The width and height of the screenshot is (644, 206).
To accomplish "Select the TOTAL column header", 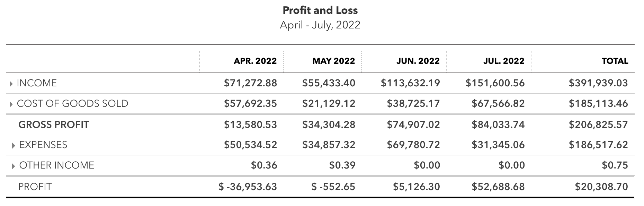I will (615, 61).
